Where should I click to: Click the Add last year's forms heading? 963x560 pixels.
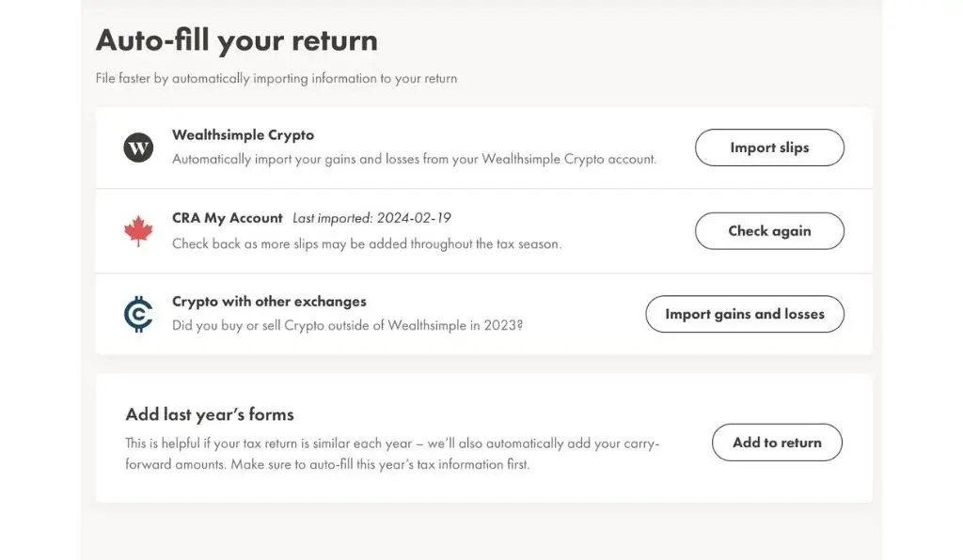pyautogui.click(x=210, y=414)
